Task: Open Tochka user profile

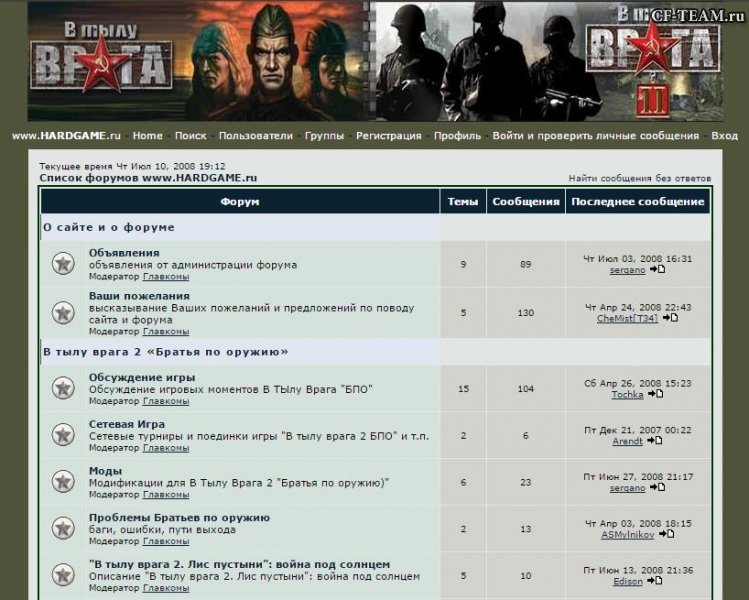Action: 628,395
